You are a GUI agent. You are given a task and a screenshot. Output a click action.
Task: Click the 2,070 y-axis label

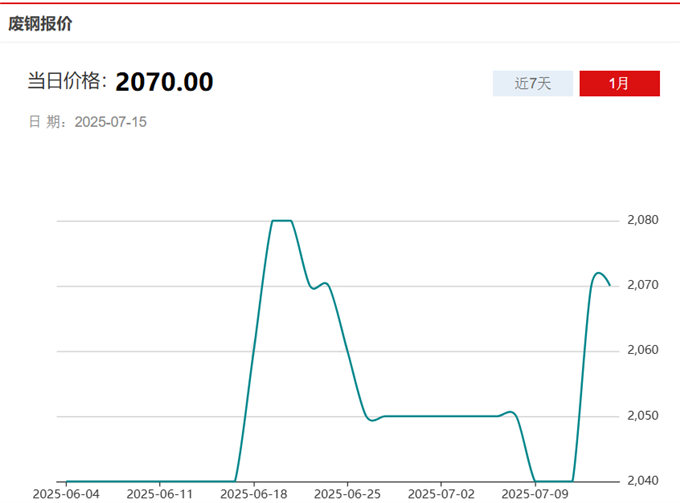coord(643,285)
